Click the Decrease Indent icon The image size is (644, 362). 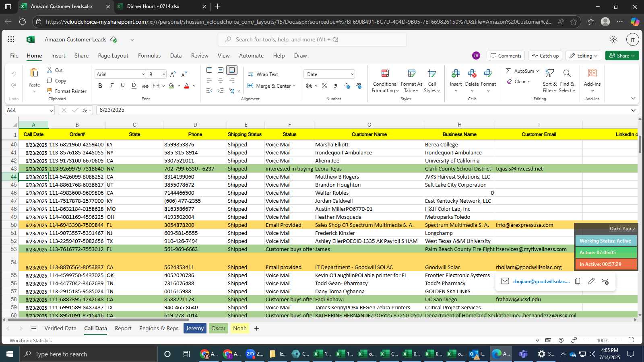[x=209, y=91]
